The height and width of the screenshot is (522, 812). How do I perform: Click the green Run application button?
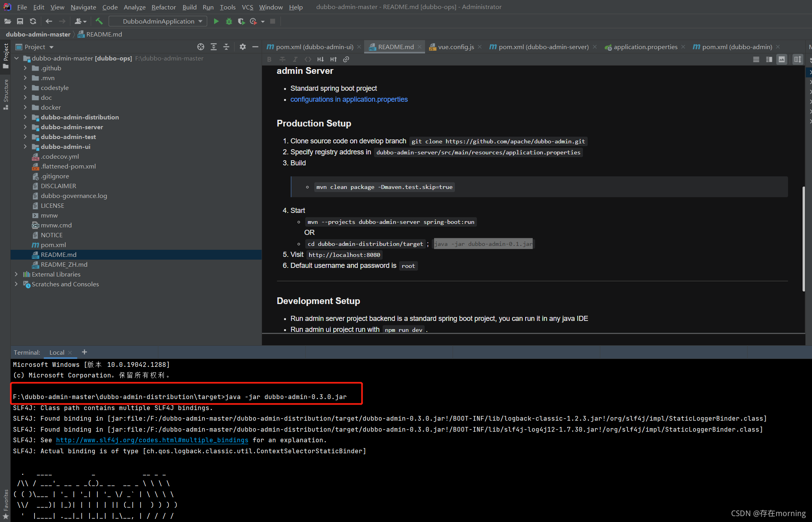[x=216, y=21]
